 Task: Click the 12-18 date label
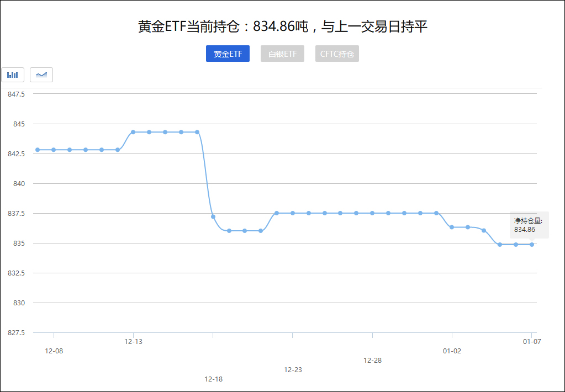pyautogui.click(x=213, y=379)
